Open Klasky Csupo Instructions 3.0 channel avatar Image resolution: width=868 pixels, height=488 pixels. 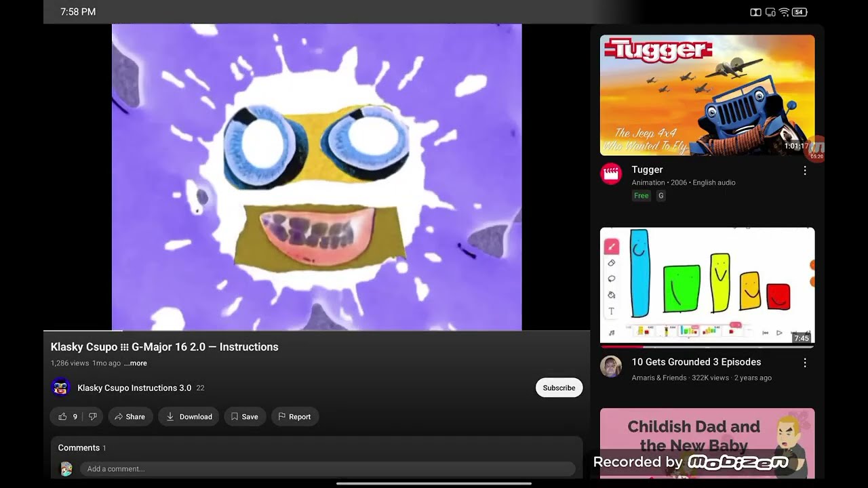pyautogui.click(x=60, y=388)
